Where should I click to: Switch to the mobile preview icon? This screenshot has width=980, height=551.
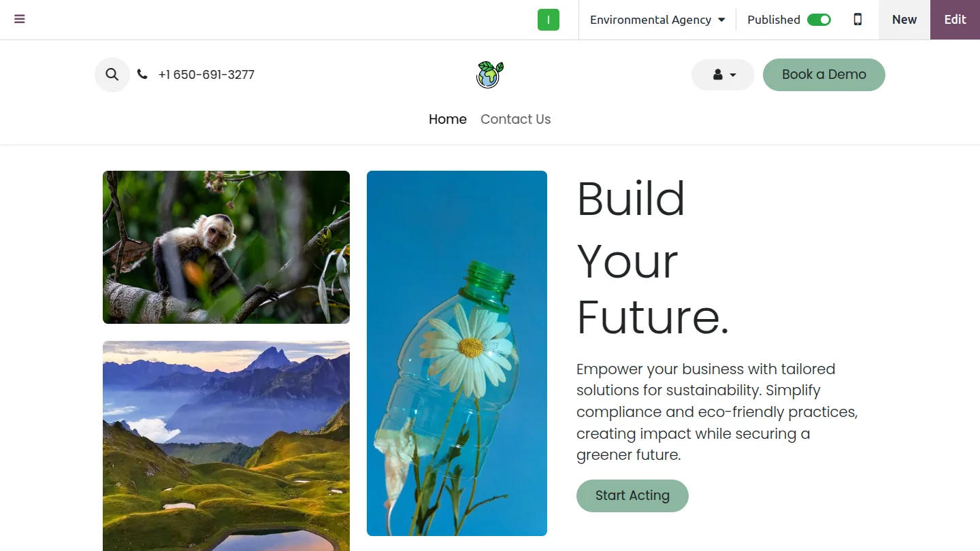pyautogui.click(x=857, y=20)
